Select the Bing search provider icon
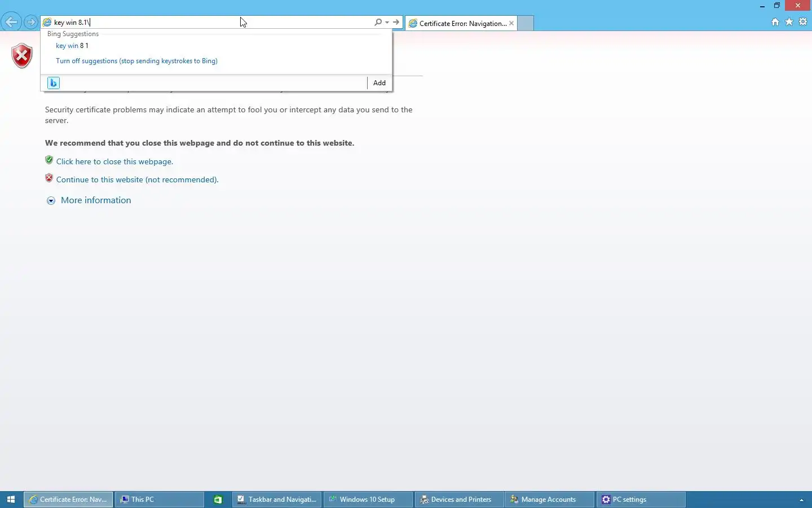Image resolution: width=812 pixels, height=508 pixels. coord(54,83)
